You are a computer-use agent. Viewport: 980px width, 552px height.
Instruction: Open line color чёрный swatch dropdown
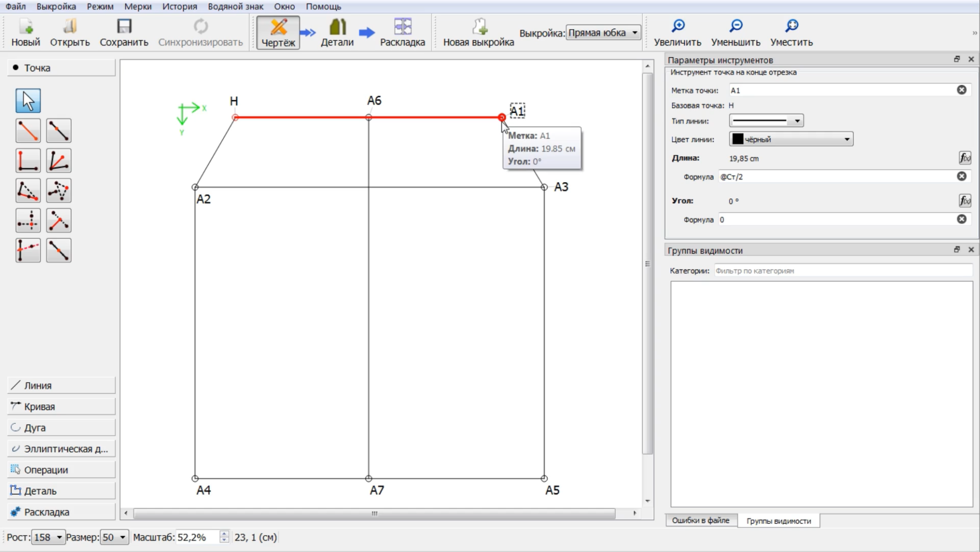click(791, 139)
